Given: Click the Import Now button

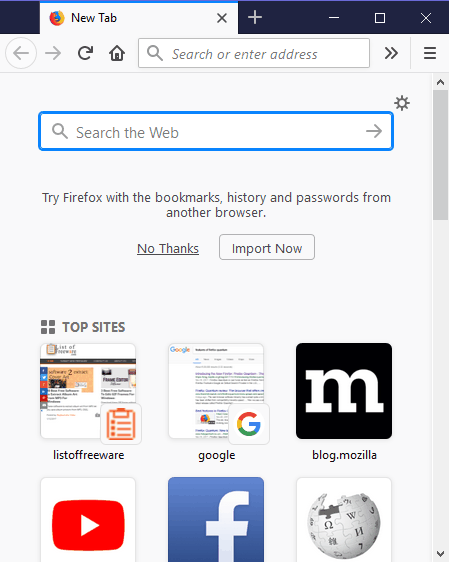Looking at the screenshot, I should [x=267, y=247].
